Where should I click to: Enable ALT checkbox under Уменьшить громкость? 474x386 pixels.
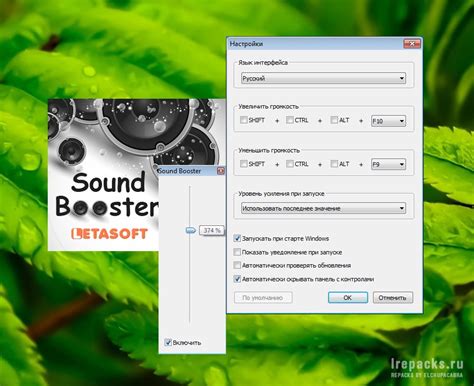pos(334,164)
